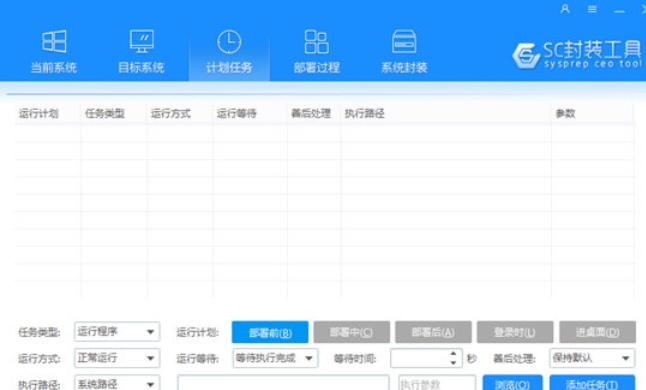Select the 目标系统 monitor icon
Screen dimensions: 646x390
[x=142, y=41]
